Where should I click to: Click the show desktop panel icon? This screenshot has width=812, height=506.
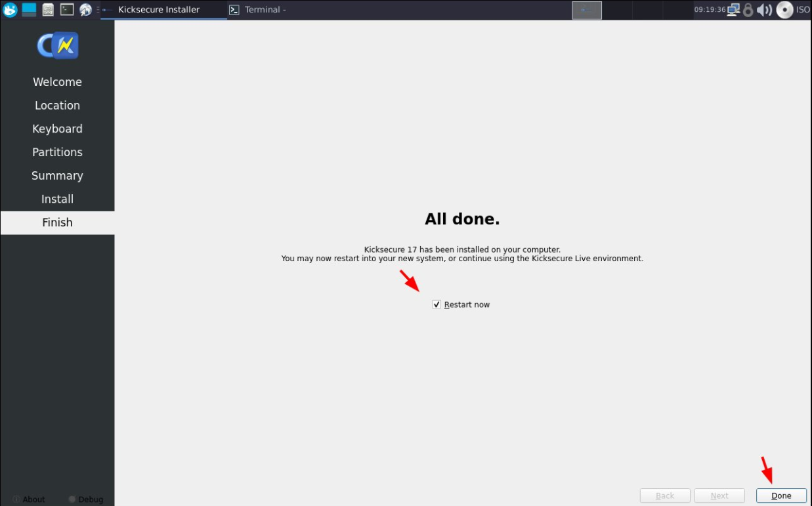(29, 10)
